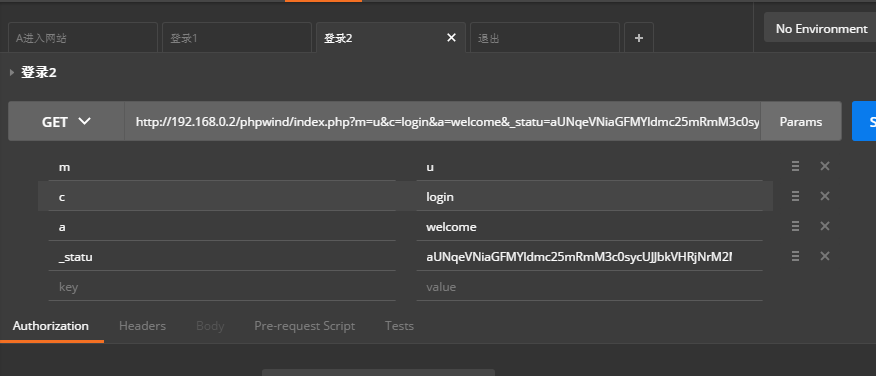
Task: Switch to the 登录1 tab
Action: point(237,38)
